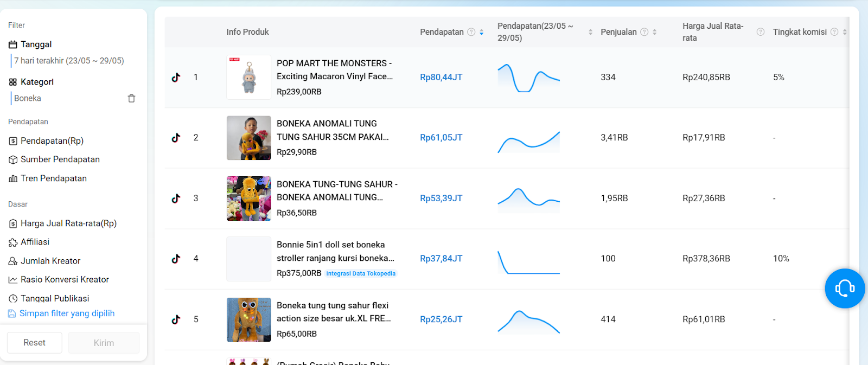Show the Pendapatan column help tooltip icon
The height and width of the screenshot is (365, 868).
pyautogui.click(x=471, y=32)
